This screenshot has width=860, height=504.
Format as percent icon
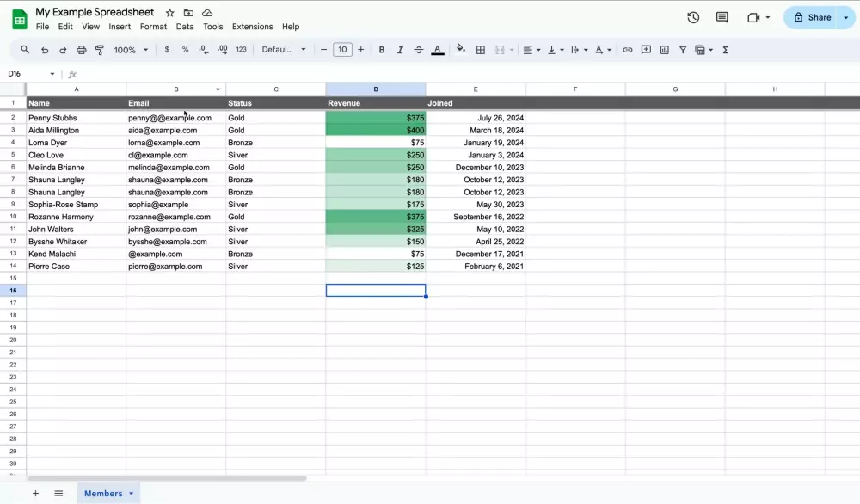[186, 50]
